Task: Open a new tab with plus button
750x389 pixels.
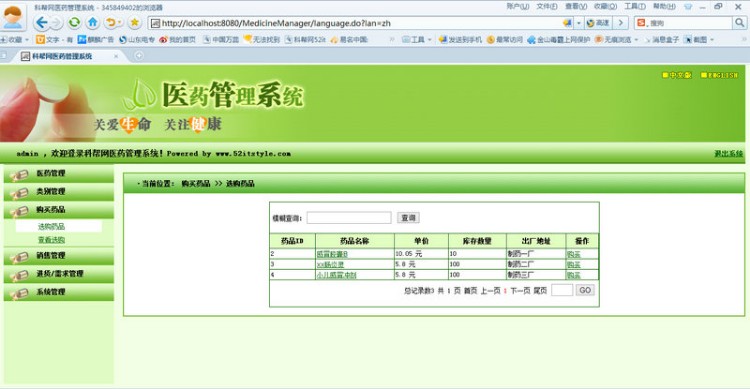Action: 139,56
